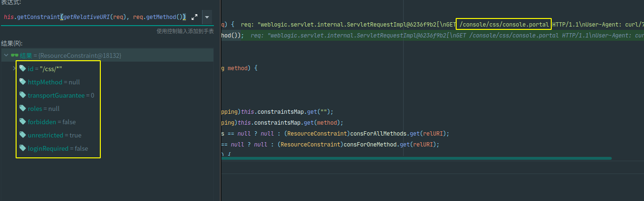Click the tag icon beside unrestricted
The height and width of the screenshot is (201, 644).
tap(23, 135)
